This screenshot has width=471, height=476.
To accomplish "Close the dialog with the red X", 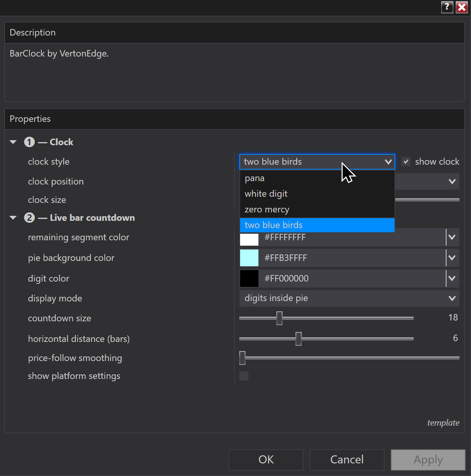I will tap(462, 7).
